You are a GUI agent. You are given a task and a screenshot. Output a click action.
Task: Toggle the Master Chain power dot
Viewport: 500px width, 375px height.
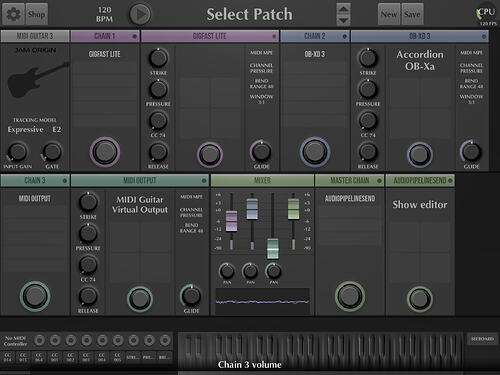point(379,181)
